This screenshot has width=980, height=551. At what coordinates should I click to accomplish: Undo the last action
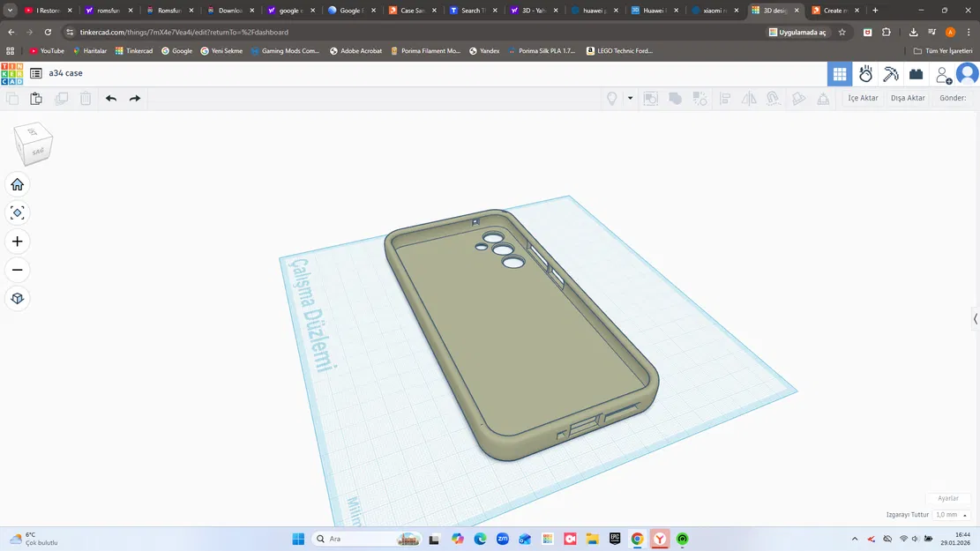click(111, 99)
